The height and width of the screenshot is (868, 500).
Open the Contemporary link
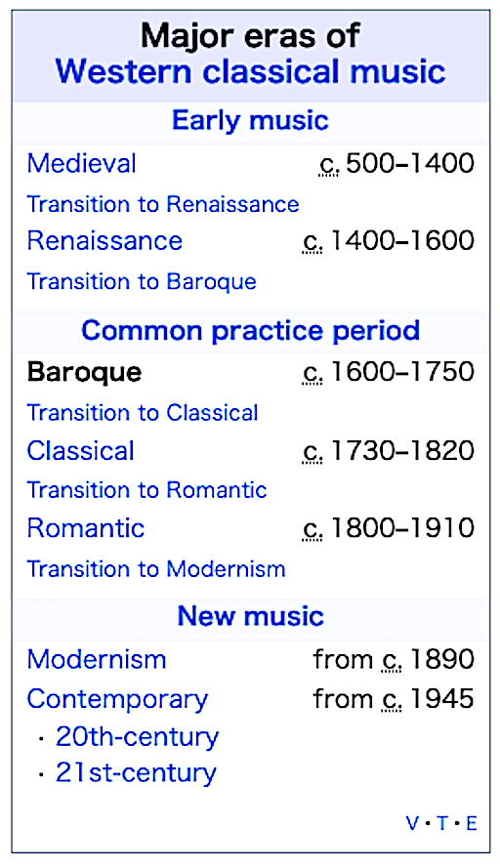(x=117, y=700)
